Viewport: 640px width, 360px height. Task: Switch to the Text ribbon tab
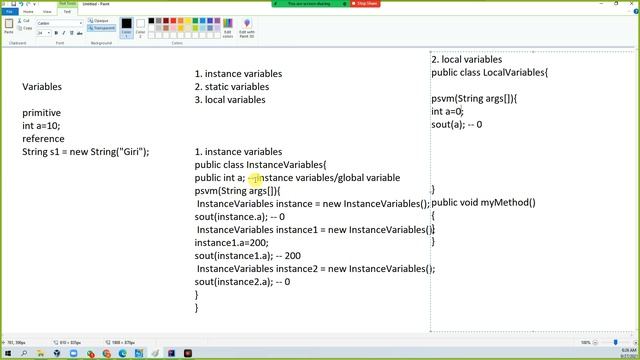point(67,12)
